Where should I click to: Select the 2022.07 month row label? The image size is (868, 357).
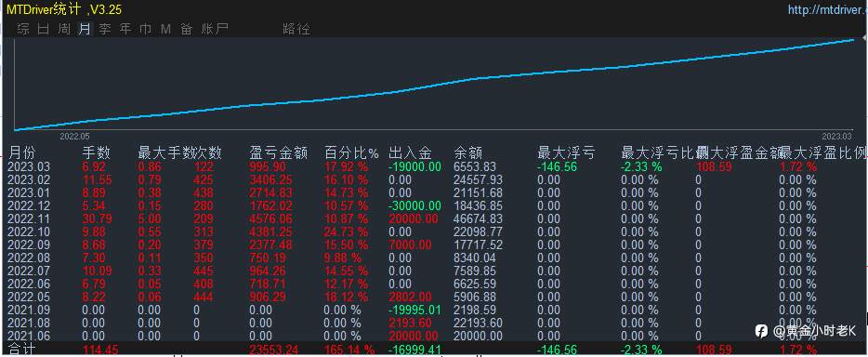(29, 271)
